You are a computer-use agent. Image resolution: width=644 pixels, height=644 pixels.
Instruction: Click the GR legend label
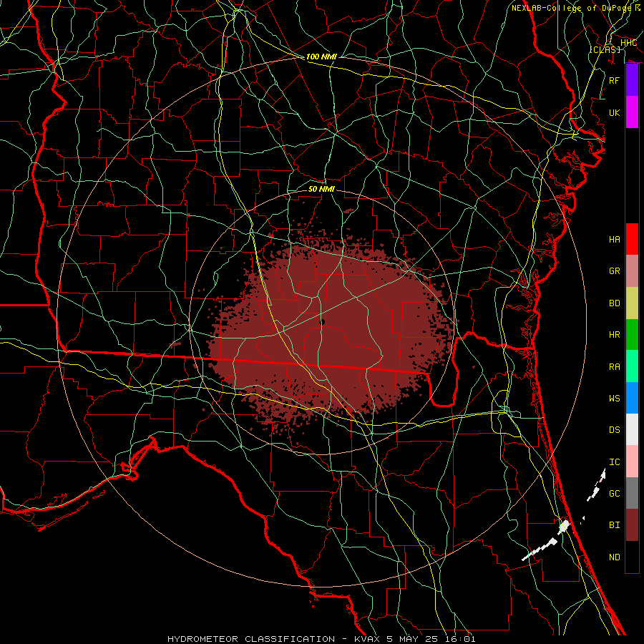tap(615, 271)
